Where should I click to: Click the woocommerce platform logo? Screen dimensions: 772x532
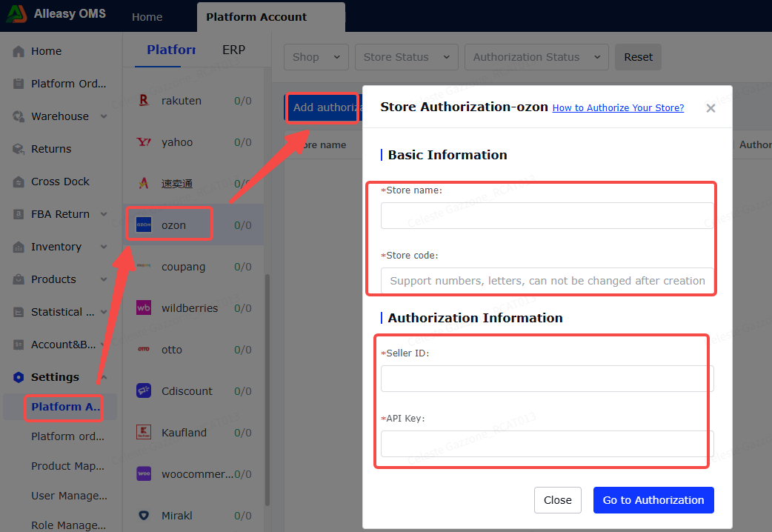point(144,473)
